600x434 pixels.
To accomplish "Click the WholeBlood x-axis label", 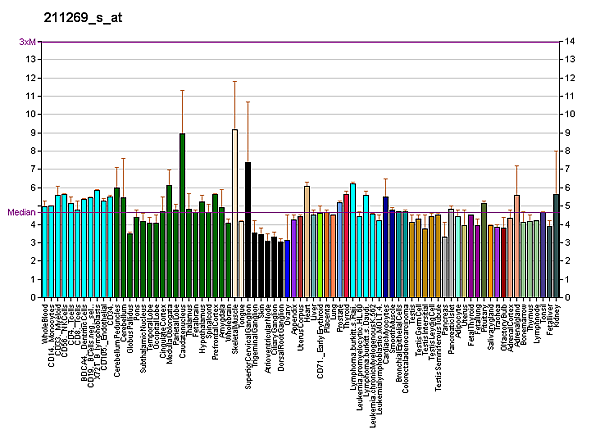I will coord(45,324).
